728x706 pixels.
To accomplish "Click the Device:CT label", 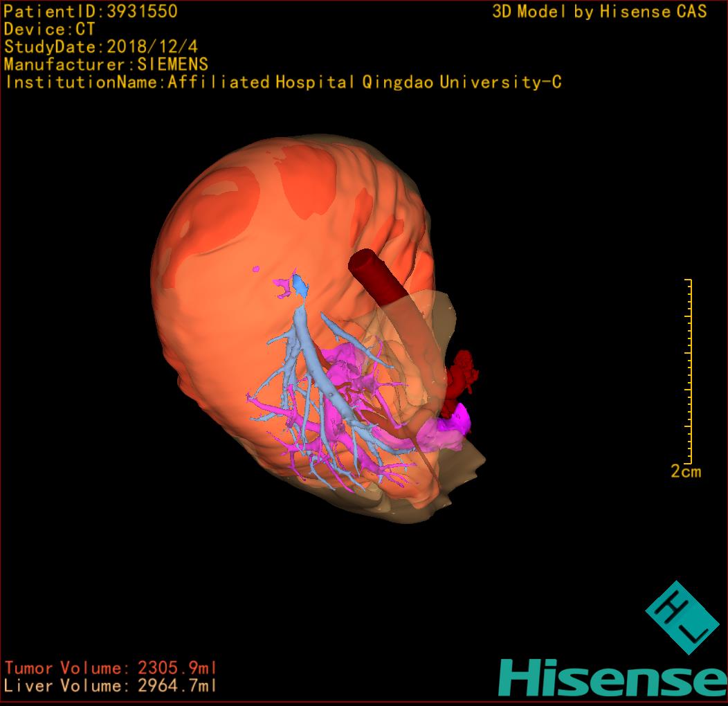I will (49, 29).
